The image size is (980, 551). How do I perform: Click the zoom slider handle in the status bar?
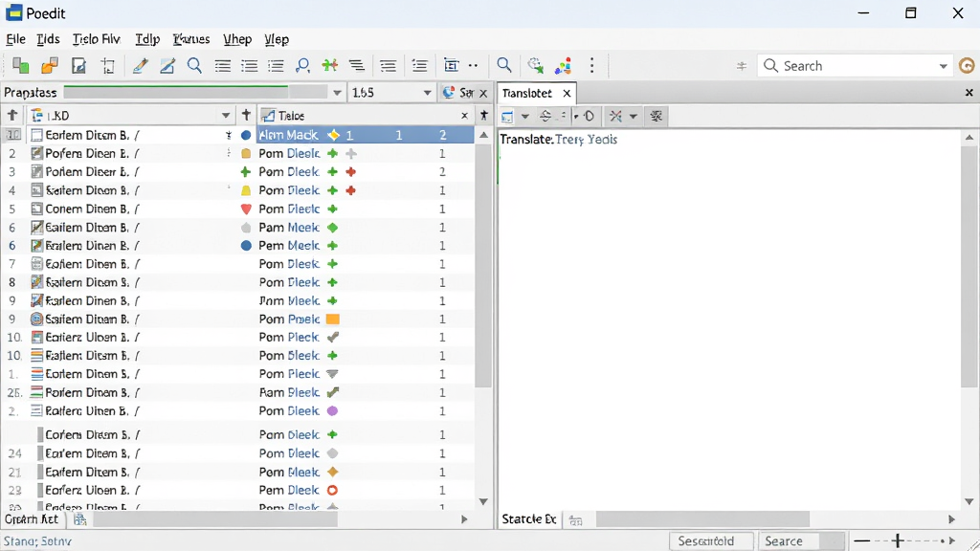(x=898, y=540)
